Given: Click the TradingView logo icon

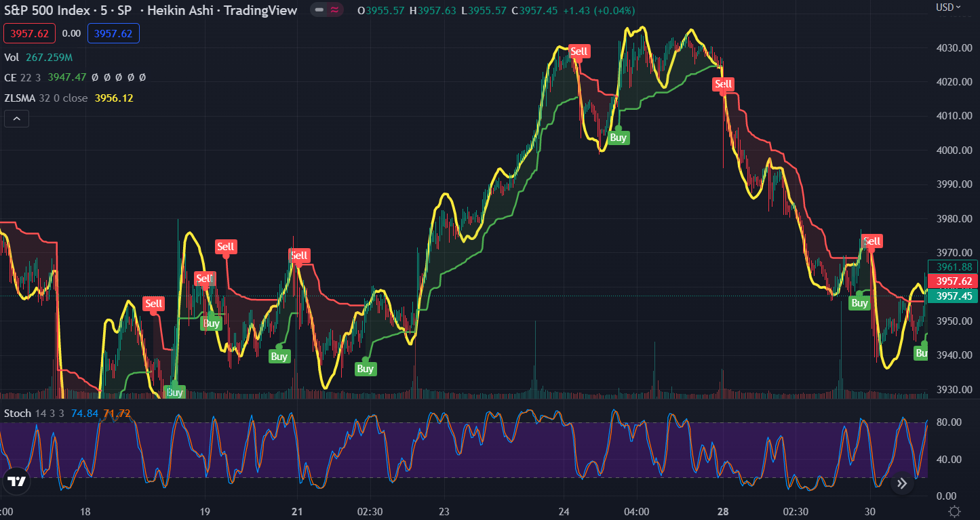Looking at the screenshot, I should 16,481.
